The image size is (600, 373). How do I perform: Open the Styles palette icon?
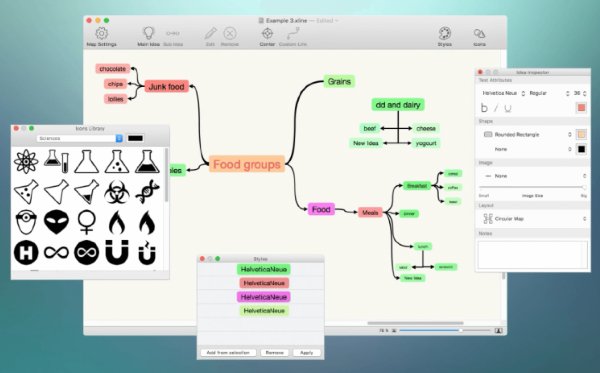point(445,37)
